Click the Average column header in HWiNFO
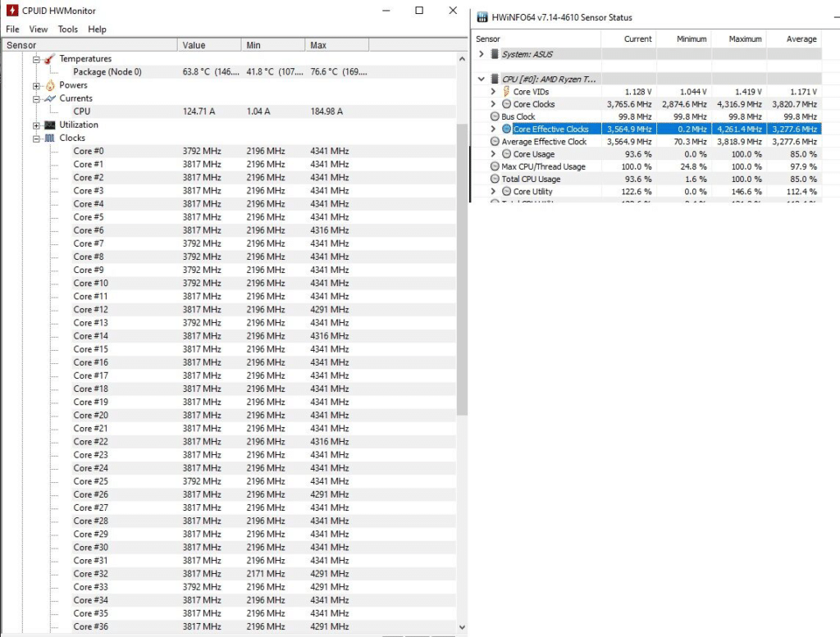This screenshot has width=840, height=637. tap(794, 39)
